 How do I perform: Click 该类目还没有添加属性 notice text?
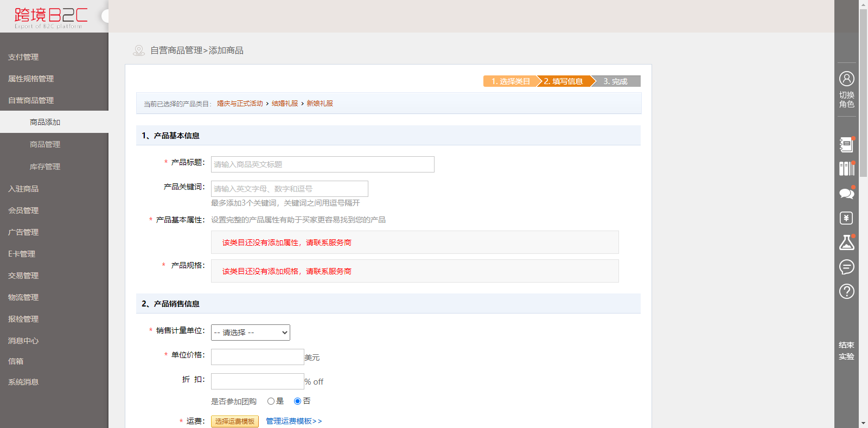pos(287,242)
